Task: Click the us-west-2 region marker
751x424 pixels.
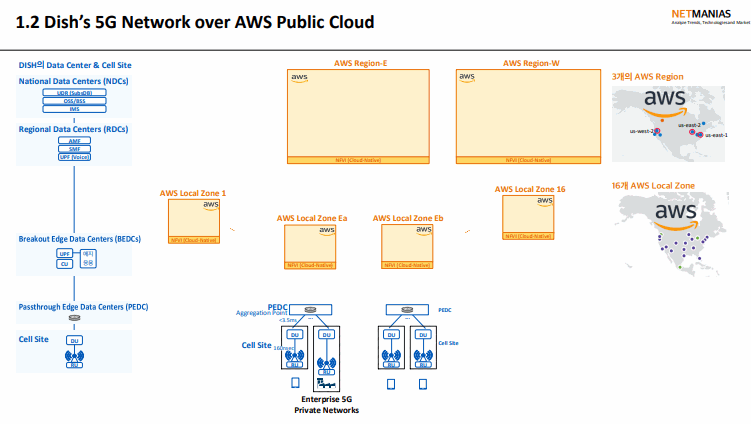Action: click(x=658, y=131)
